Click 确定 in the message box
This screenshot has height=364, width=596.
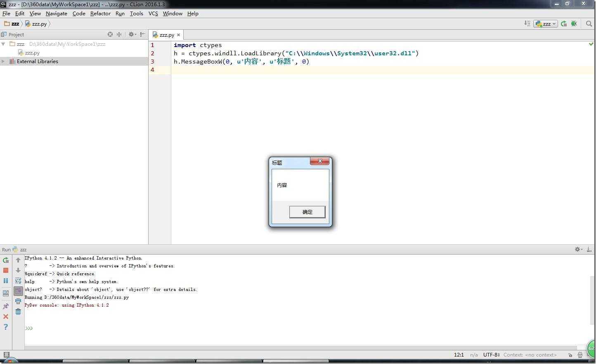pos(307,212)
